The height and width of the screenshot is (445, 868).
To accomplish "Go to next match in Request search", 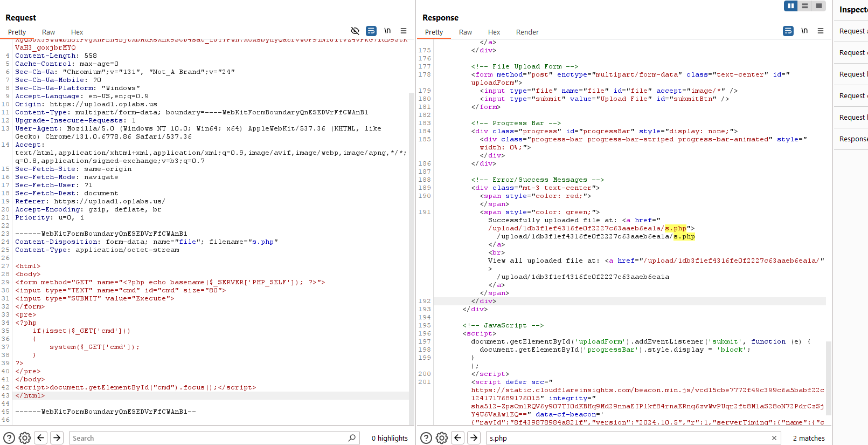I will (x=57, y=437).
